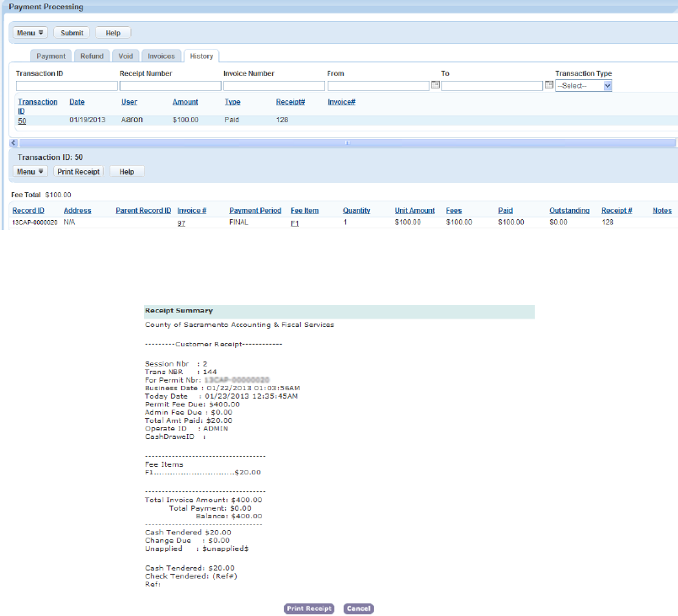Click the $0.00 outstanding cell
This screenshot has height=616, width=678.
point(558,222)
